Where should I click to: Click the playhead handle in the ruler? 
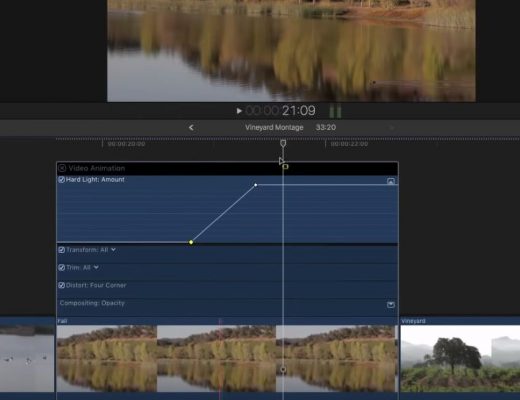coord(283,143)
